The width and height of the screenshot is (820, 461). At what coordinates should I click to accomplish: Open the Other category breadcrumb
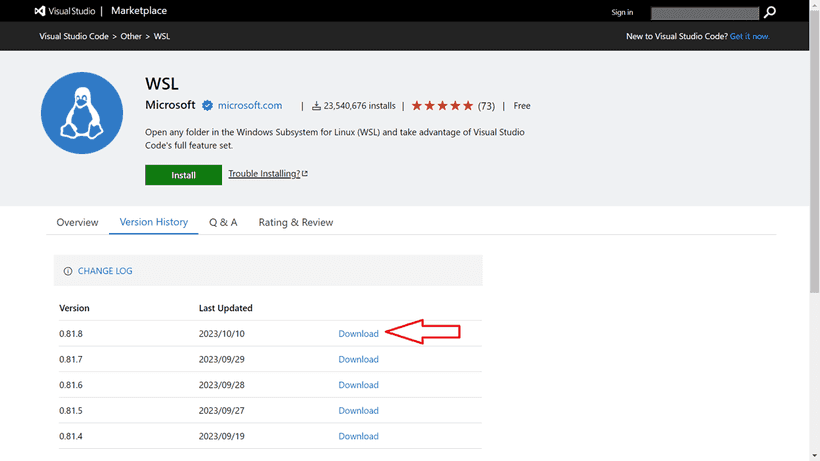click(131, 36)
